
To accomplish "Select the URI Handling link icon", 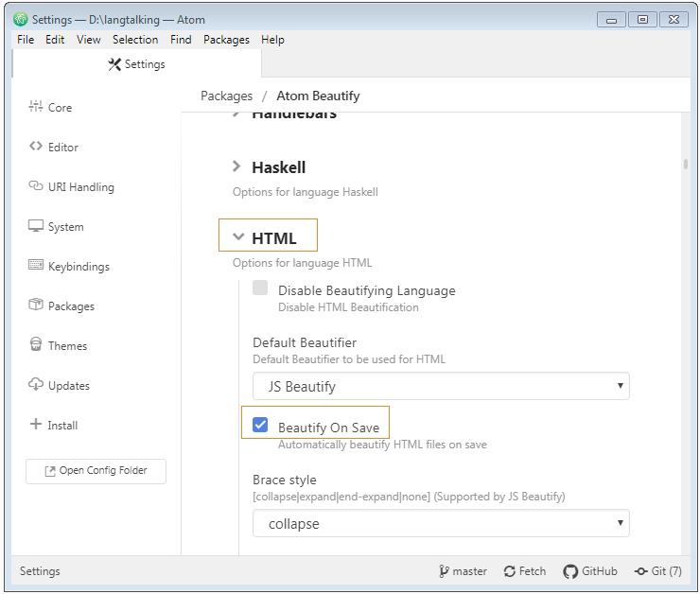I will pos(36,185).
